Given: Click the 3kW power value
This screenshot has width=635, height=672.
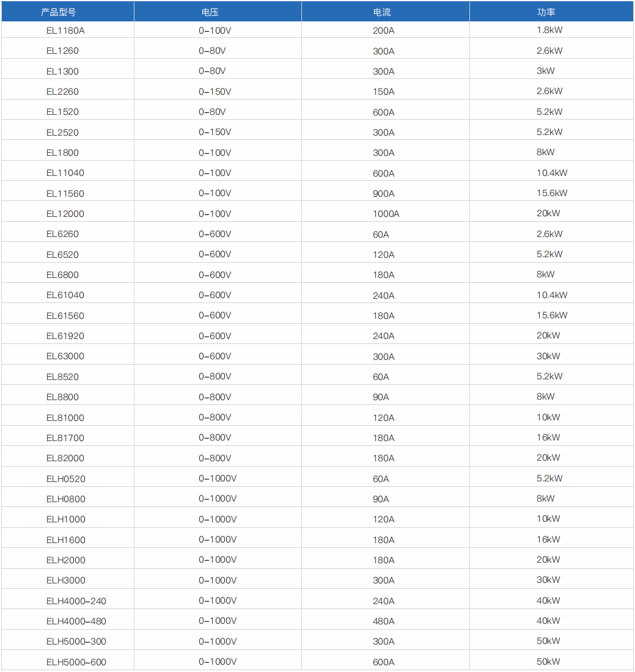Looking at the screenshot, I should click(x=546, y=71).
